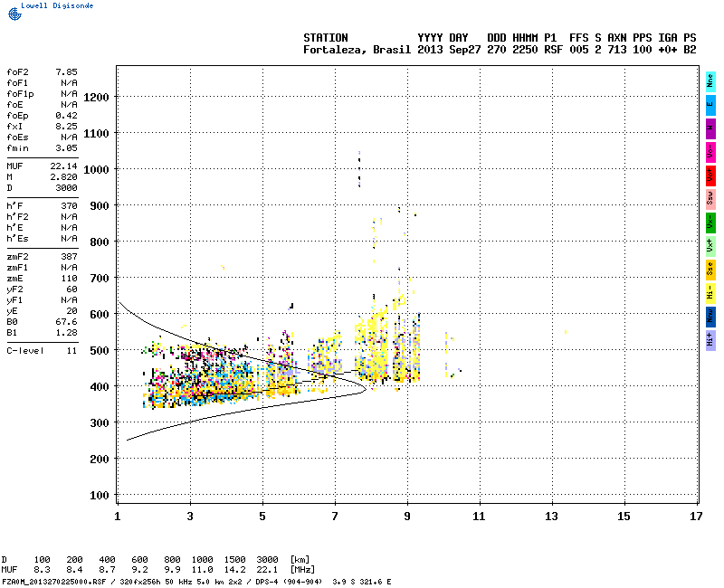Image resolution: width=724 pixels, height=588 pixels.
Task: Click the M value 2.820
Action: (63, 176)
